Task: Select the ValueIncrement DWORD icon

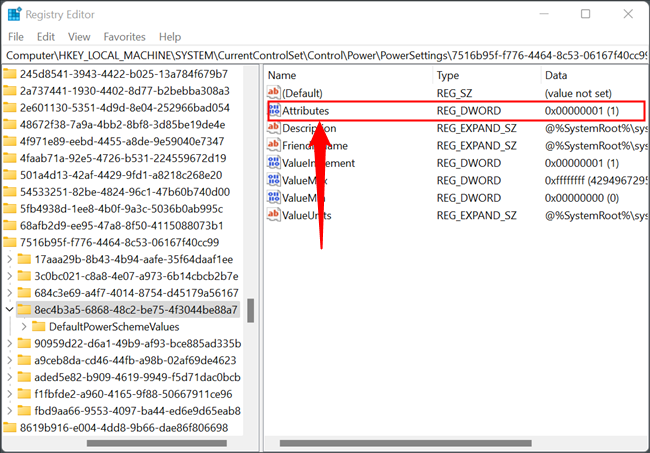Action: 274,162
